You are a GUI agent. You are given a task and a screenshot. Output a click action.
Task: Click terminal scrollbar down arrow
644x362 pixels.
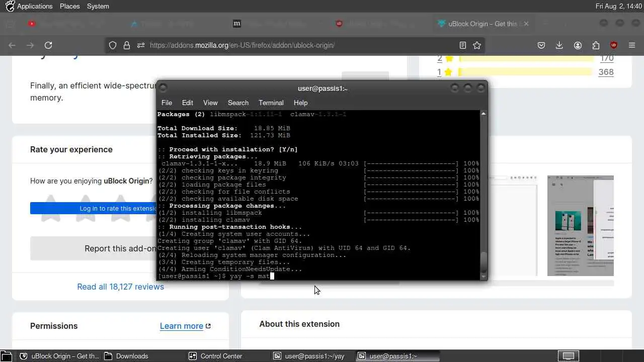pyautogui.click(x=484, y=277)
